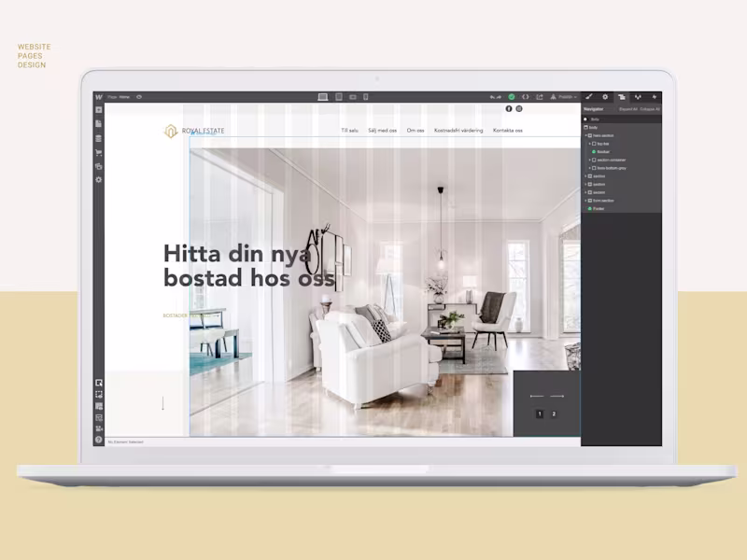Click the Webflow W logo menu
747x560 pixels.
[96, 96]
